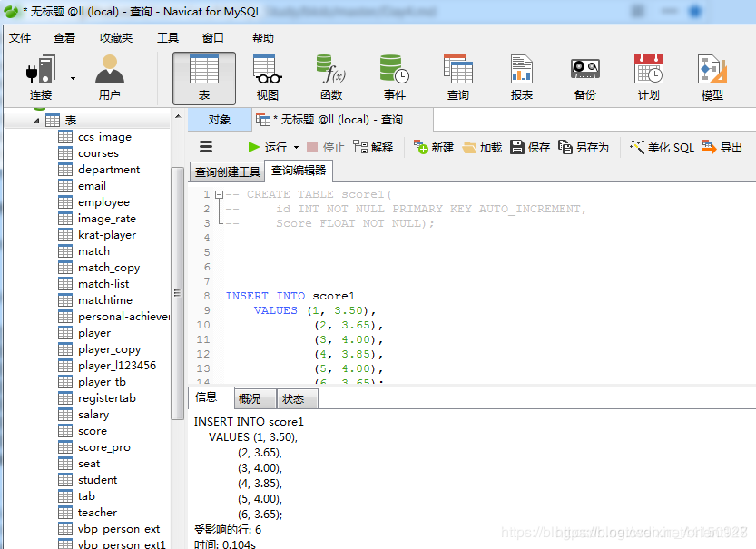
Task: Select the courses table
Action: [98, 153]
